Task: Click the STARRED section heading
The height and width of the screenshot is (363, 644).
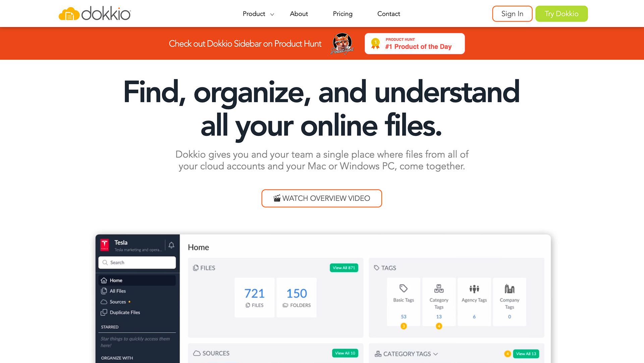Action: point(110,327)
